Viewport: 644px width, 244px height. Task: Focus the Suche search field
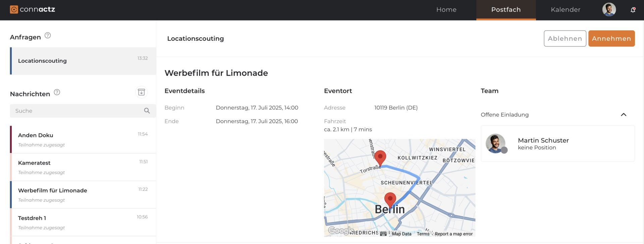click(x=77, y=111)
